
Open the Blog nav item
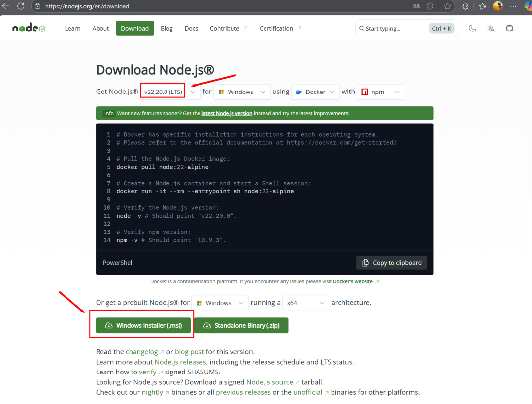166,28
